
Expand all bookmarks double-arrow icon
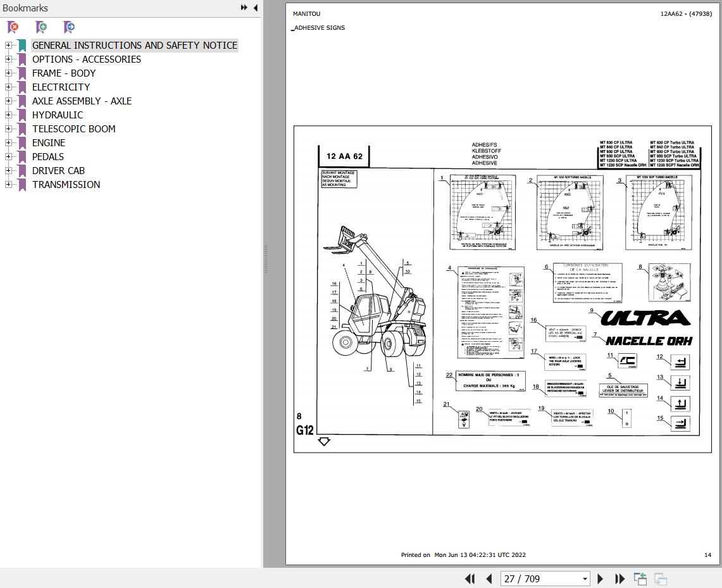[x=244, y=8]
